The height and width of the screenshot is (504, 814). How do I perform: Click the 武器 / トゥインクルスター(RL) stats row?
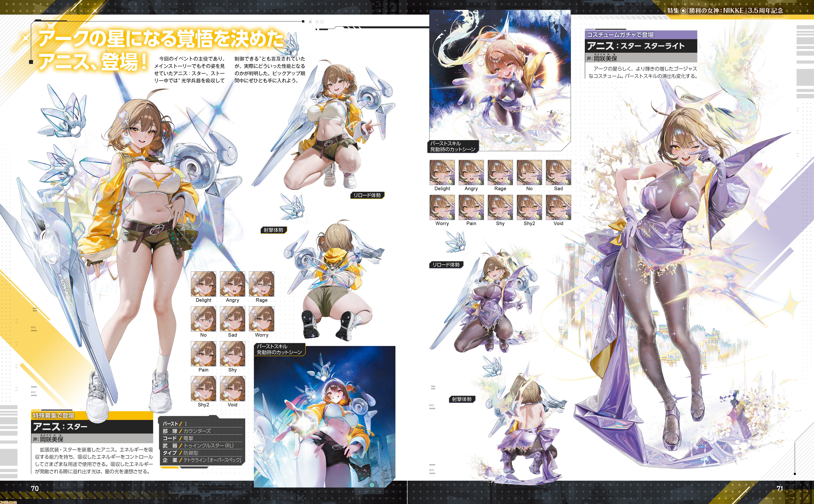point(202,446)
